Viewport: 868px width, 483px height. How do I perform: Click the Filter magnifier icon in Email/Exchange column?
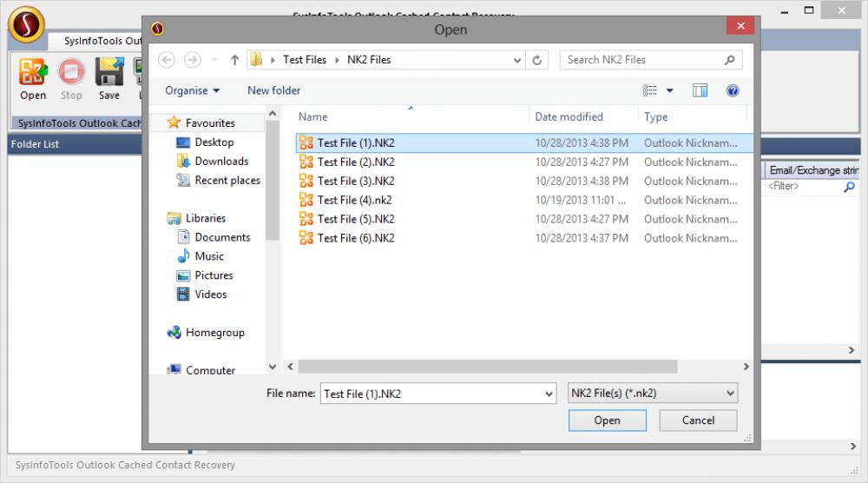tap(849, 187)
